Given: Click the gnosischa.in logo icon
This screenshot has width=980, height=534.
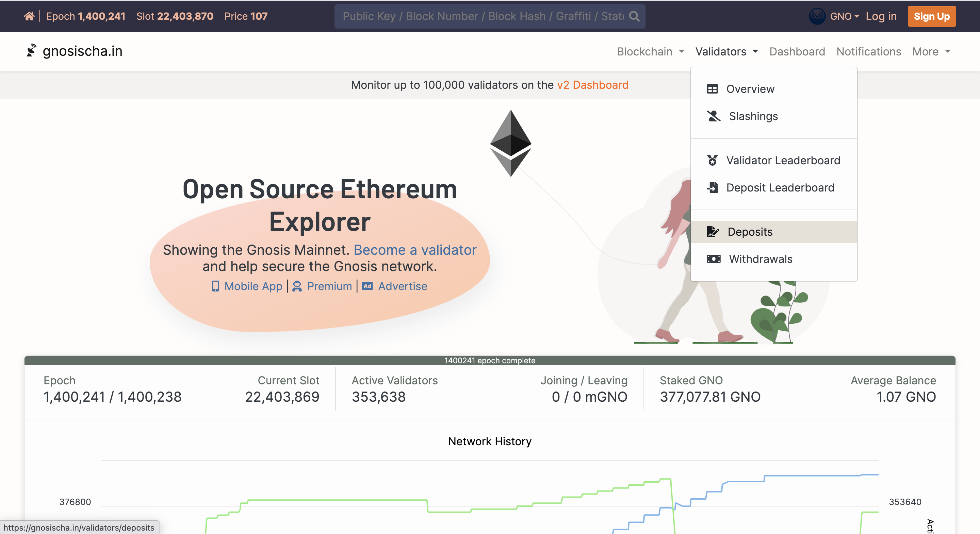Looking at the screenshot, I should click(x=32, y=51).
